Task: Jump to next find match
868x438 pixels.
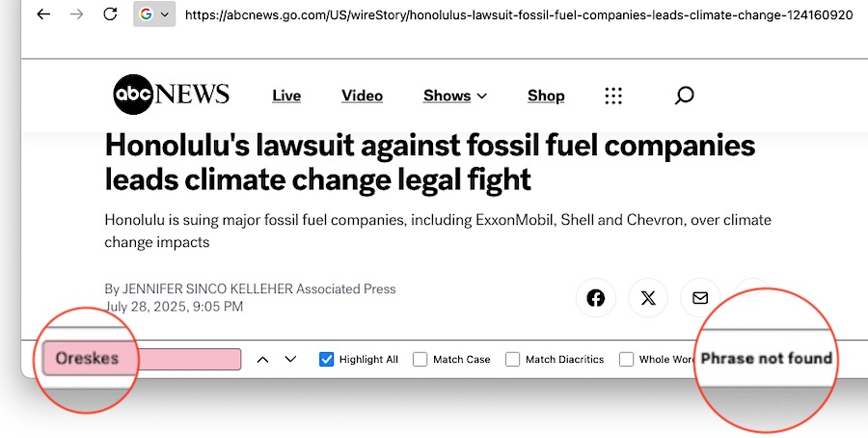Action: [290, 360]
